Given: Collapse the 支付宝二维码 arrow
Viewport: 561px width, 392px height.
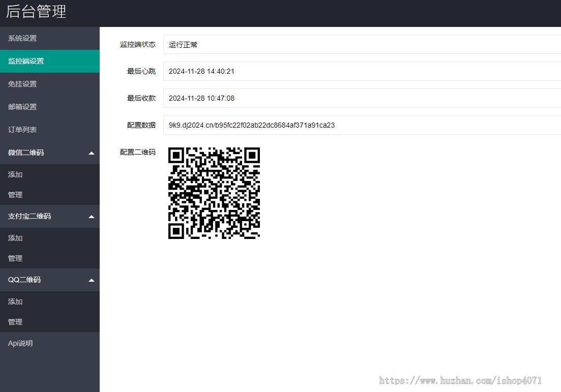Looking at the screenshot, I should 92,217.
